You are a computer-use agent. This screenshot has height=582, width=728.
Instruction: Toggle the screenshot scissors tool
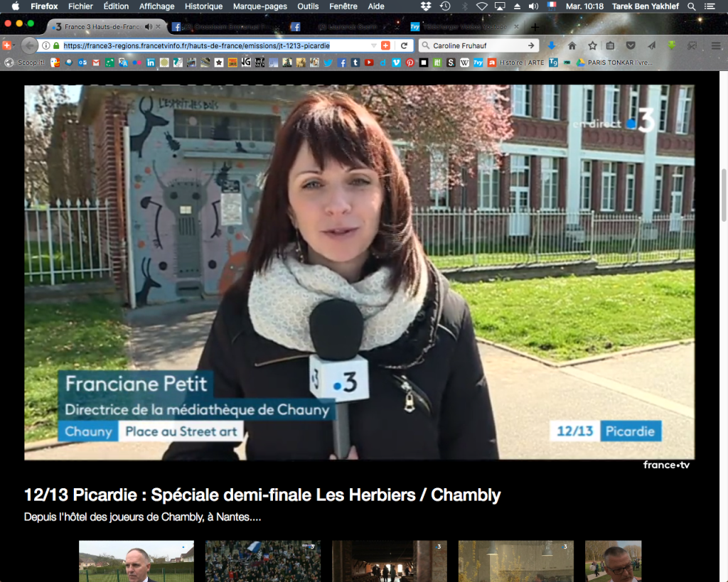pos(691,45)
